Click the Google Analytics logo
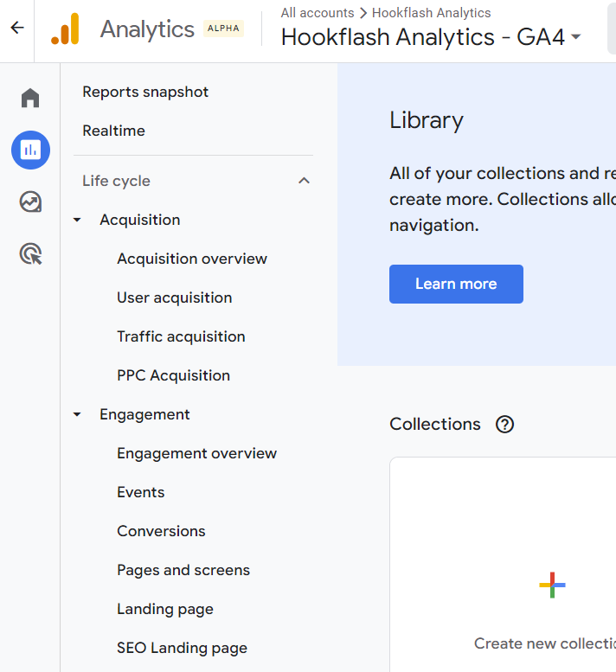 [x=66, y=29]
